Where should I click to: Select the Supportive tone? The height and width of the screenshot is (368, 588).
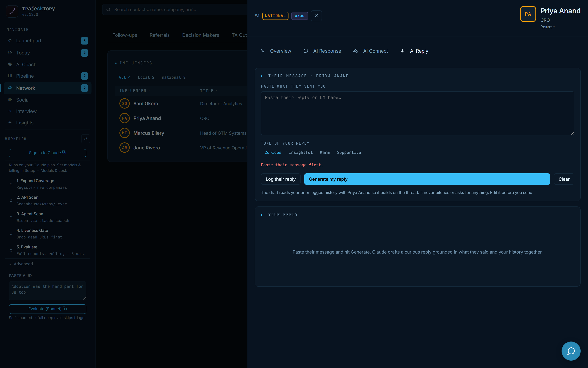(349, 152)
